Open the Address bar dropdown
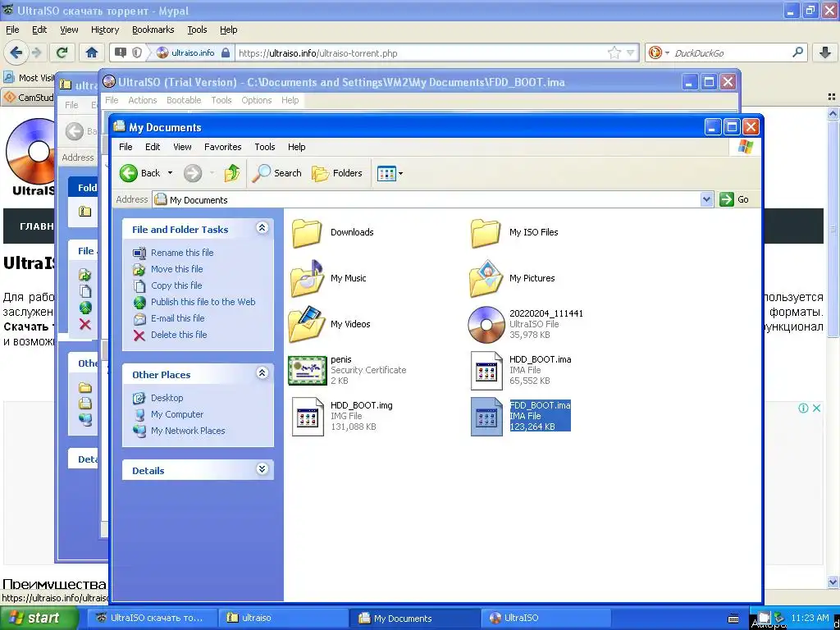The image size is (840, 630). click(x=706, y=199)
